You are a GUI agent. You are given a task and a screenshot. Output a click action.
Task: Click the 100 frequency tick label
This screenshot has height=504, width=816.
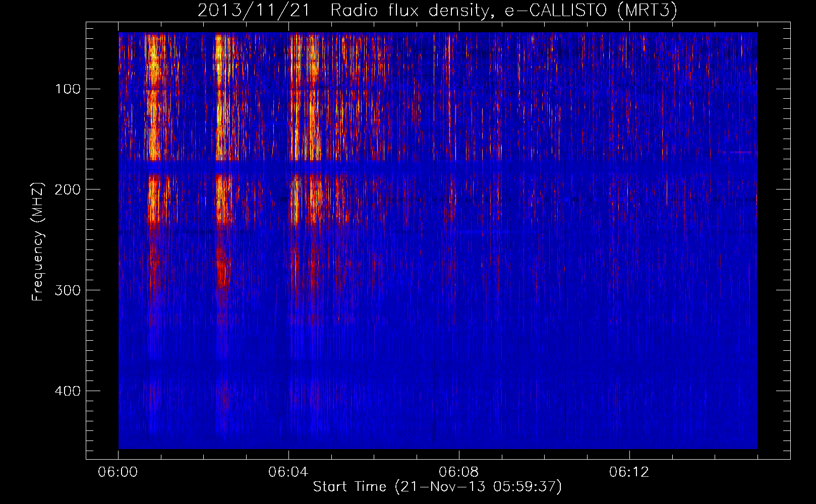68,89
